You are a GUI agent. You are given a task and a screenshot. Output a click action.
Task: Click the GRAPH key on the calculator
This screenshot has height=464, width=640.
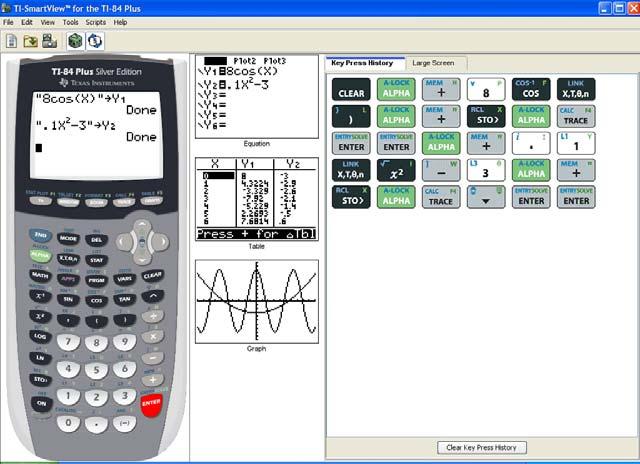[152, 201]
